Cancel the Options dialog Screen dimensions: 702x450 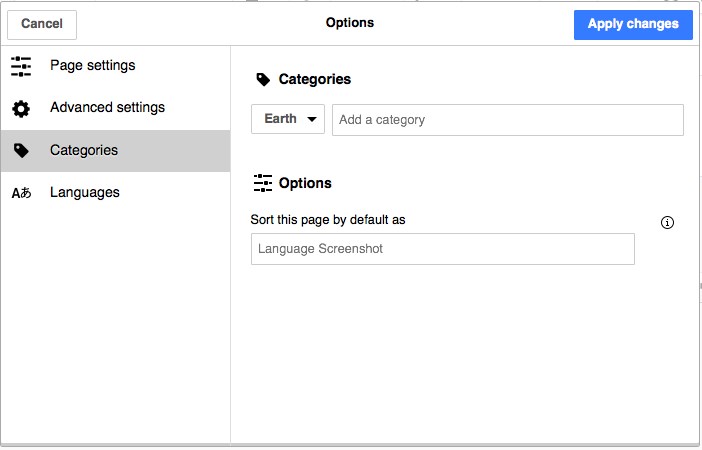point(41,24)
